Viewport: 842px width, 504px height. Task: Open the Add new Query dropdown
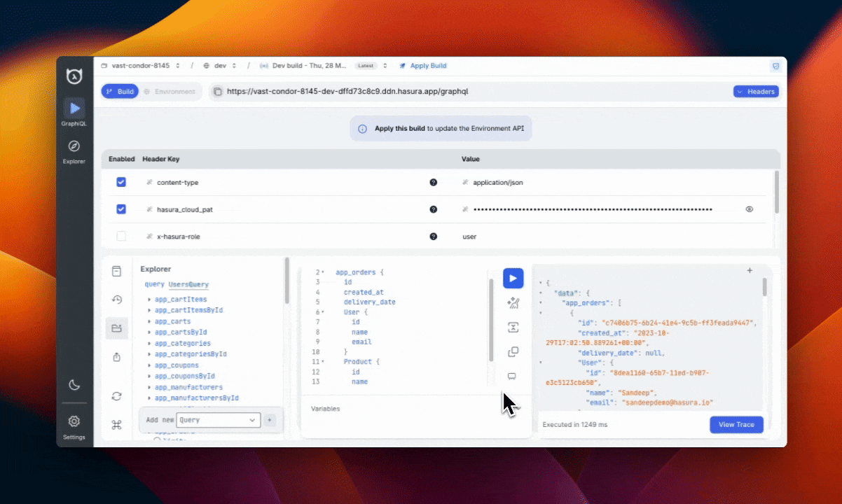[x=218, y=420]
